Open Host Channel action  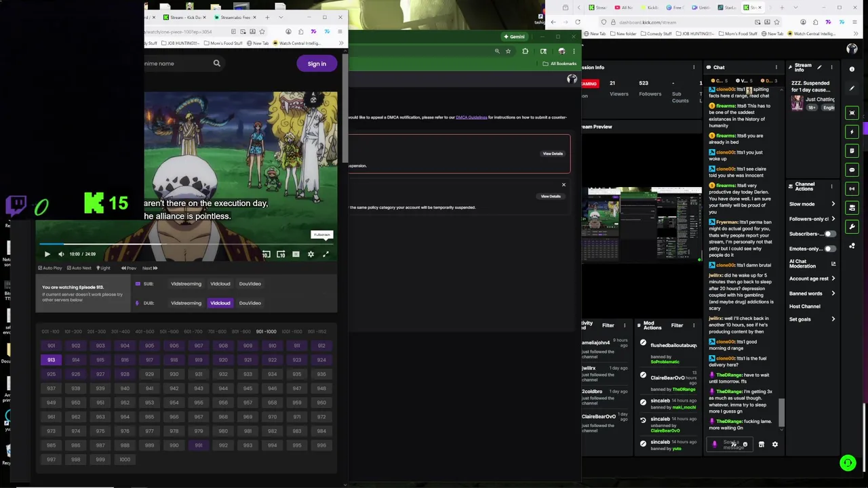click(x=805, y=306)
